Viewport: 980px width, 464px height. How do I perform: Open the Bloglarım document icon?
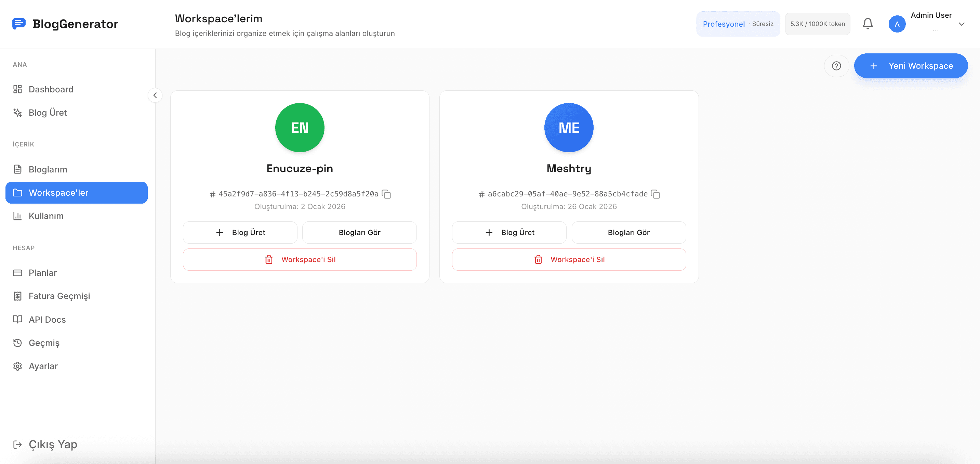pyautogui.click(x=17, y=169)
